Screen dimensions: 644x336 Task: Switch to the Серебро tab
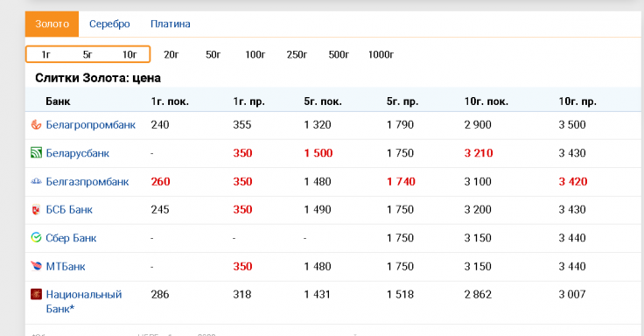(x=109, y=24)
